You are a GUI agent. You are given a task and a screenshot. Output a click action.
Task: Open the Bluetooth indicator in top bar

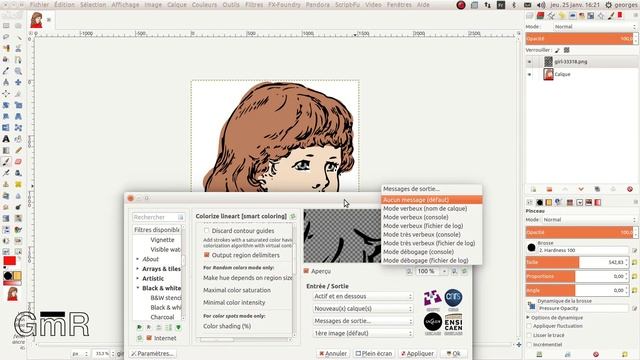click(x=514, y=5)
